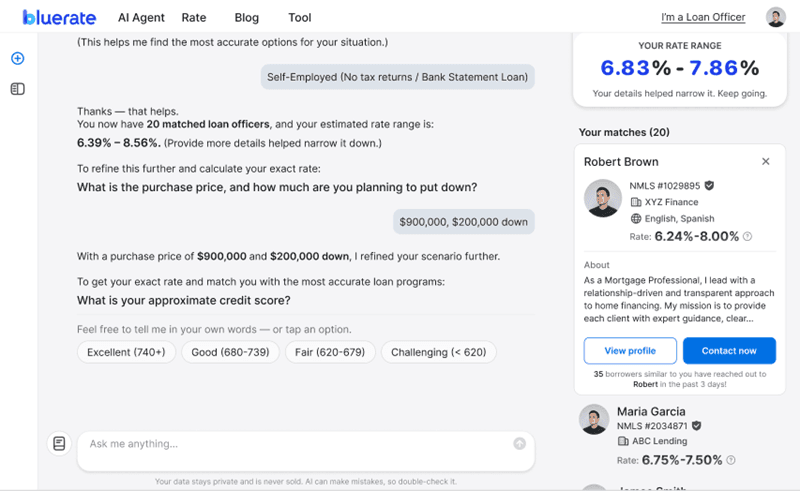The width and height of the screenshot is (800, 491).
Task: Follow the I'm a Loan Officer link
Action: click(x=703, y=17)
